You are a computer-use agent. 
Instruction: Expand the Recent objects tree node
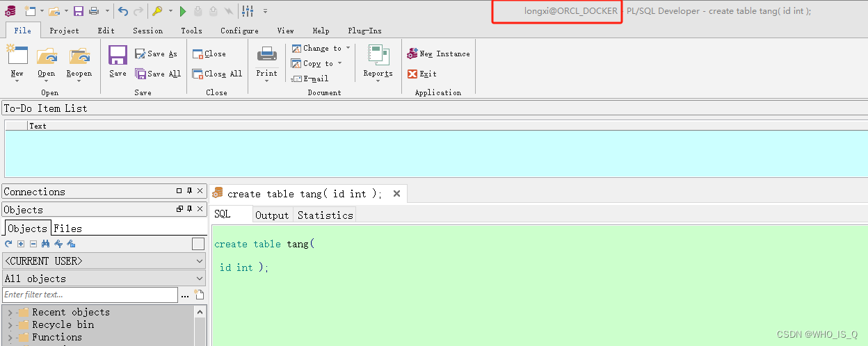point(10,313)
